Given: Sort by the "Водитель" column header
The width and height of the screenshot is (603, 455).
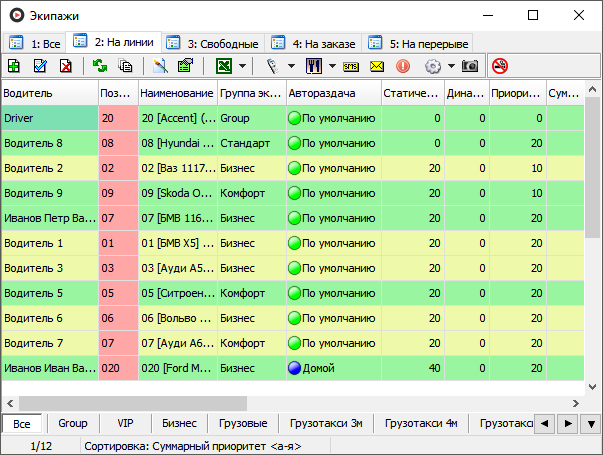Looking at the screenshot, I should click(x=49, y=93).
